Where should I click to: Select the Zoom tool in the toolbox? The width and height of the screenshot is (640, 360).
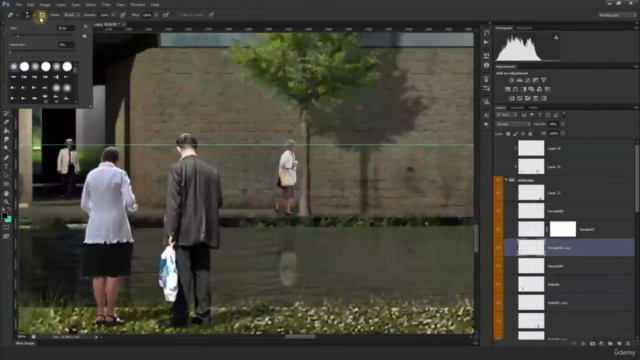pyautogui.click(x=6, y=202)
